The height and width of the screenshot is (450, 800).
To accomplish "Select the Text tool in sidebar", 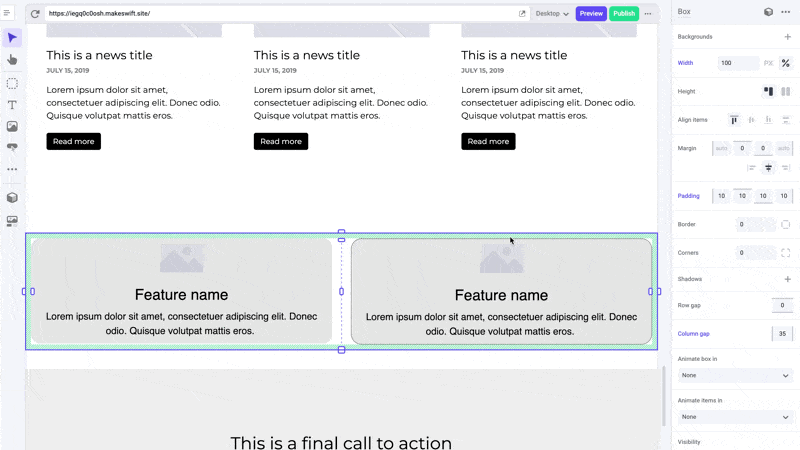I will tap(12, 105).
